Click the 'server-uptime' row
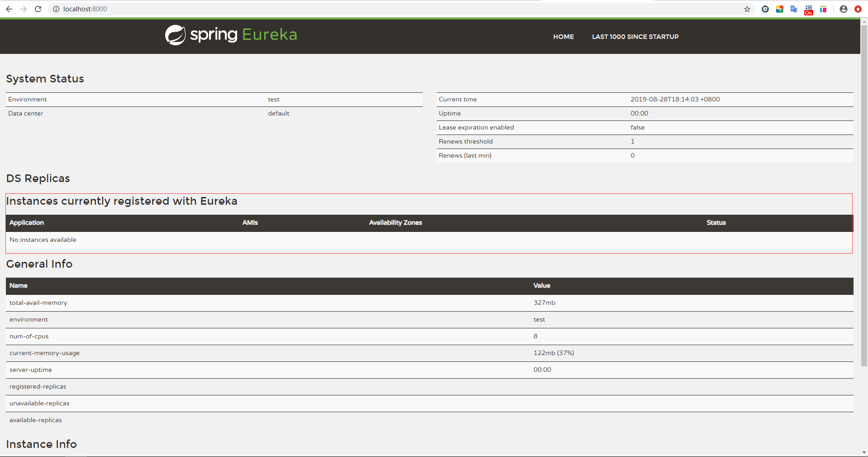Image resolution: width=868 pixels, height=457 pixels. 429,370
